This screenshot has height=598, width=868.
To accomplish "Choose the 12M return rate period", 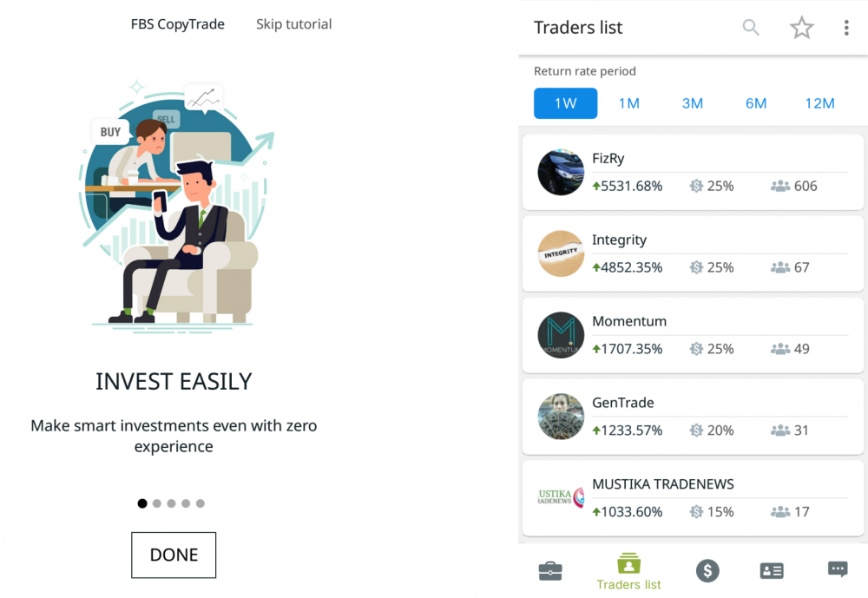I will click(819, 103).
